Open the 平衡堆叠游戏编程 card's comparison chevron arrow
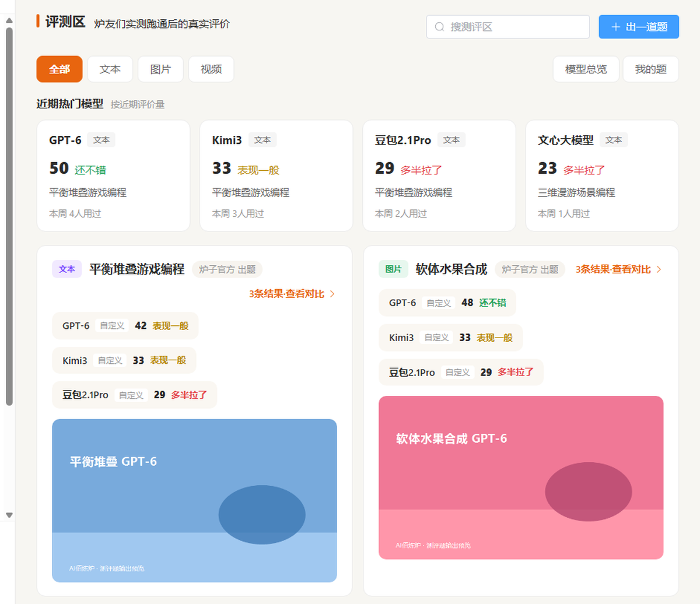 coord(332,294)
